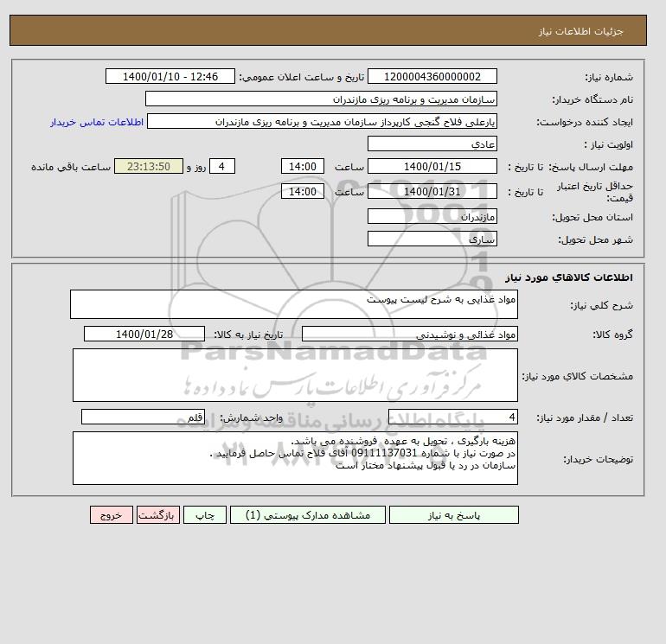
Task: Click the شماره نیاز label
Action: pyautogui.click(x=609, y=77)
